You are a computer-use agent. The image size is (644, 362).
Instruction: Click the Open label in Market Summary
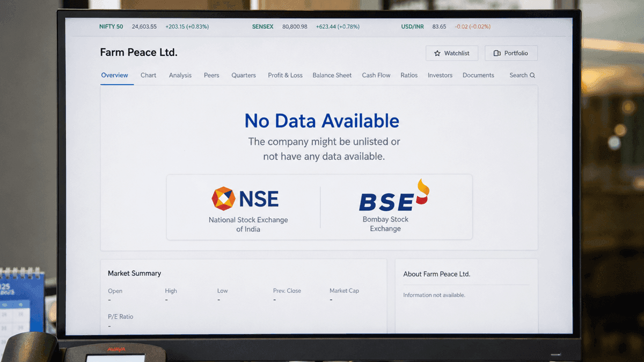[115, 291]
